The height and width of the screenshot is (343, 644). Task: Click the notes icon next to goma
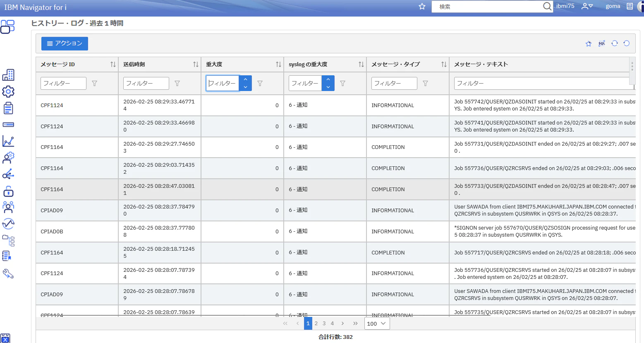click(630, 6)
